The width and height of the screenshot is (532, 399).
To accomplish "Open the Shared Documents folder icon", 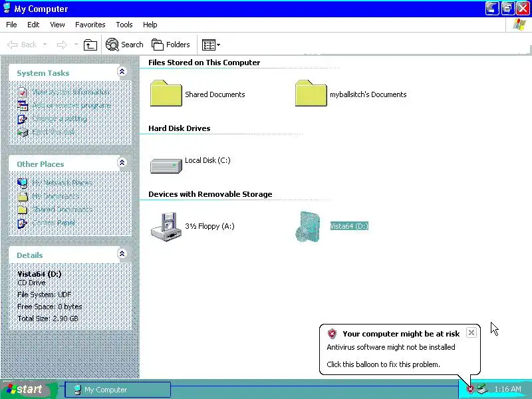I will click(x=166, y=93).
